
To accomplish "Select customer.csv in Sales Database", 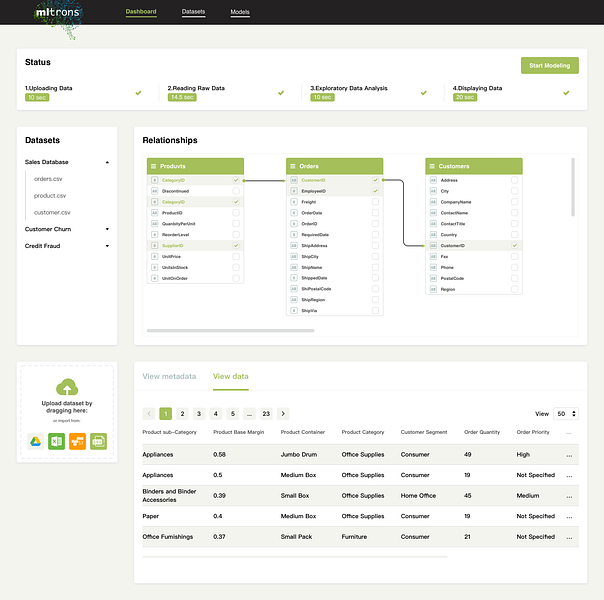I will click(52, 213).
